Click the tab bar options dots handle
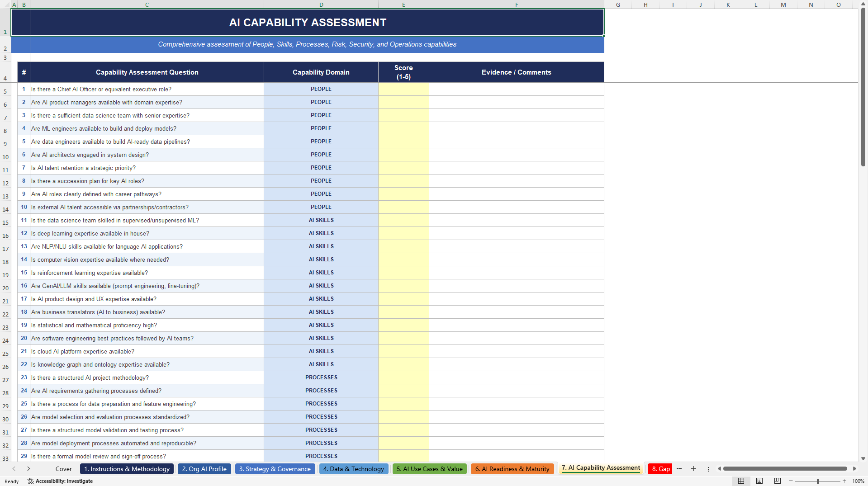Image resolution: width=868 pixels, height=486 pixels. (x=708, y=469)
